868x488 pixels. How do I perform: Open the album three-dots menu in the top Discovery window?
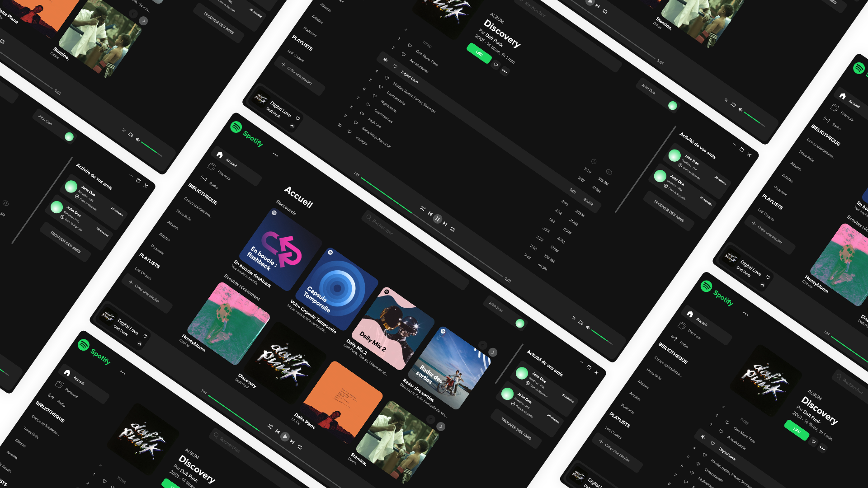[x=505, y=71]
